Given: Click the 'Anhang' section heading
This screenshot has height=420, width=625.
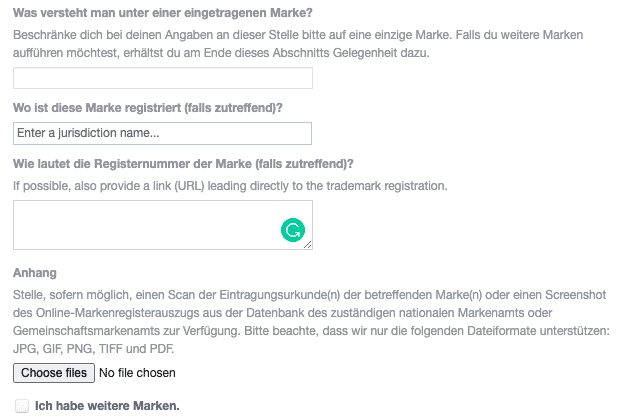Looking at the screenshot, I should point(35,273).
